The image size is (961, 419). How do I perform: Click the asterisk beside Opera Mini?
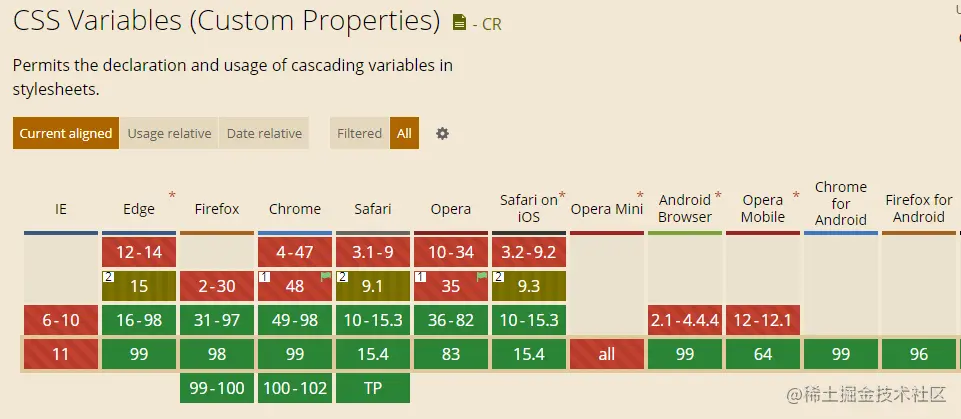(x=640, y=195)
